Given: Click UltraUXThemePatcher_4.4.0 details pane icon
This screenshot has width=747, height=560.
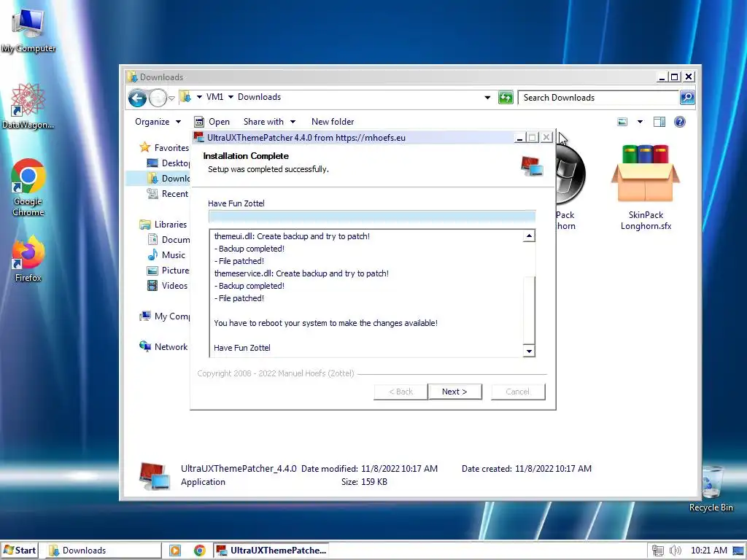Looking at the screenshot, I should coord(155,475).
